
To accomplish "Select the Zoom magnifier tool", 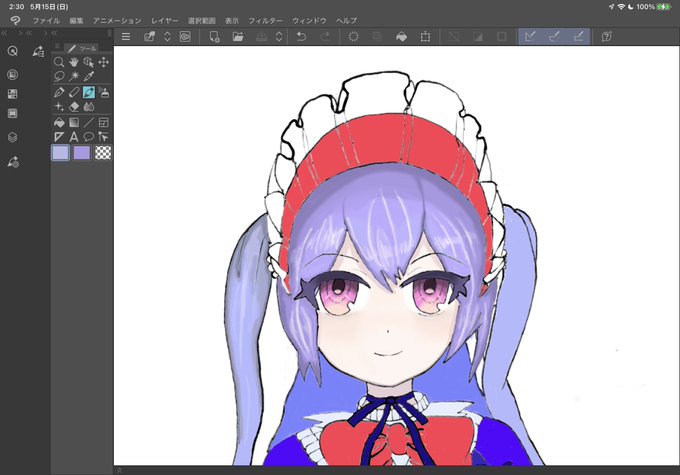I will 59,62.
